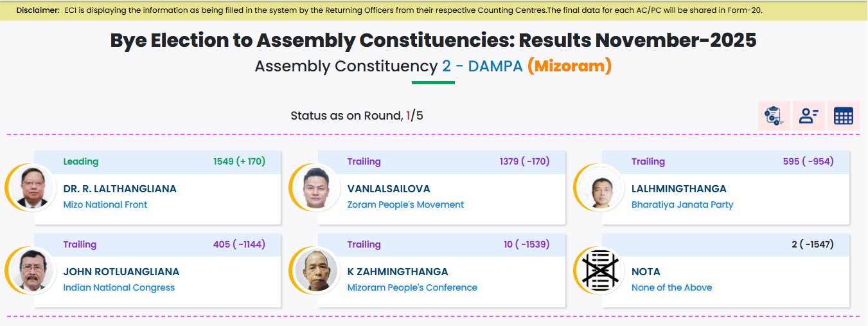Click Lalhmingthanga's candidate photo
This screenshot has height=326, width=868.
[x=600, y=188]
